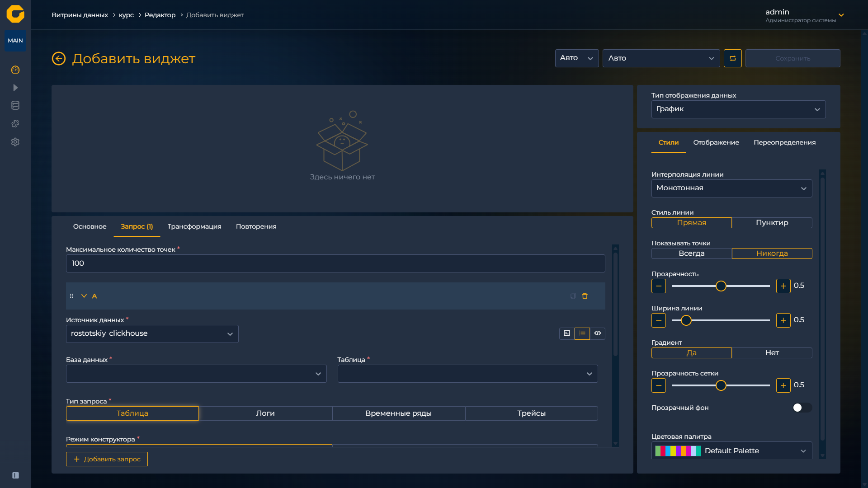
Task: Switch to the Трансформация tab
Action: pos(194,227)
